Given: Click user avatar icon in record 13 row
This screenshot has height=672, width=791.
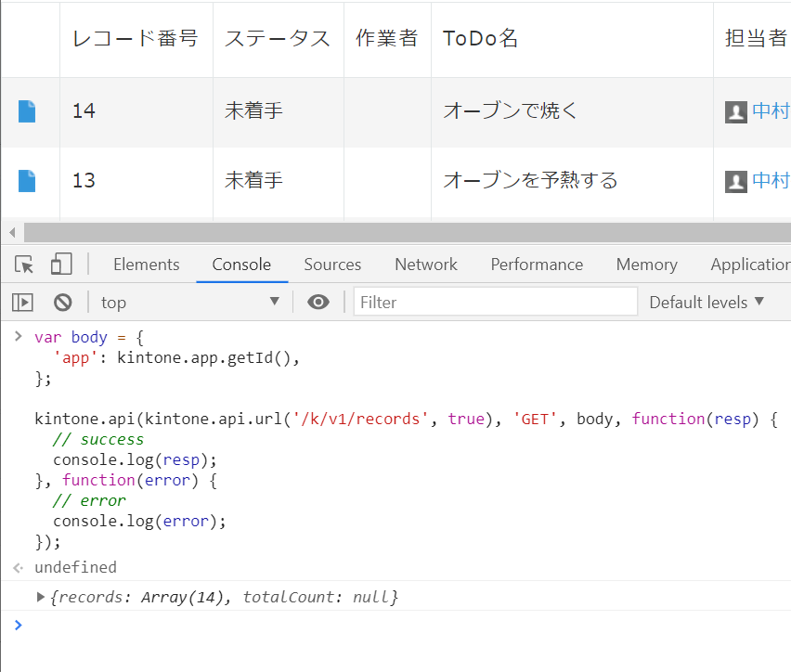Looking at the screenshot, I should click(x=736, y=182).
